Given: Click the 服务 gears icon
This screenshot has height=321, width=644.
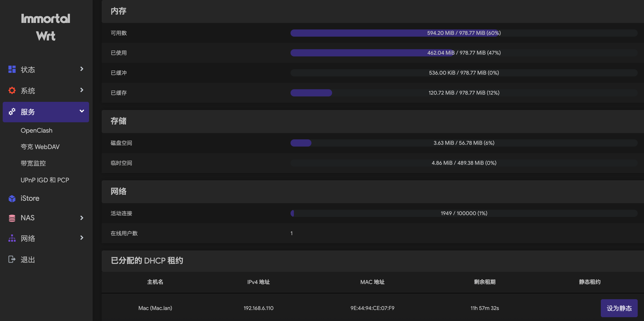Looking at the screenshot, I should click(12, 111).
